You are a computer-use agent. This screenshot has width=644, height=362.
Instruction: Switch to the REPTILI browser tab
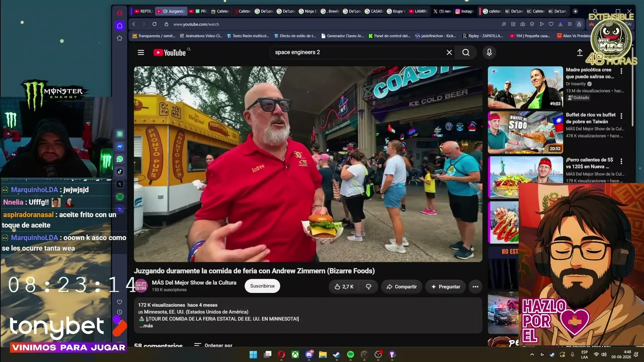click(143, 11)
